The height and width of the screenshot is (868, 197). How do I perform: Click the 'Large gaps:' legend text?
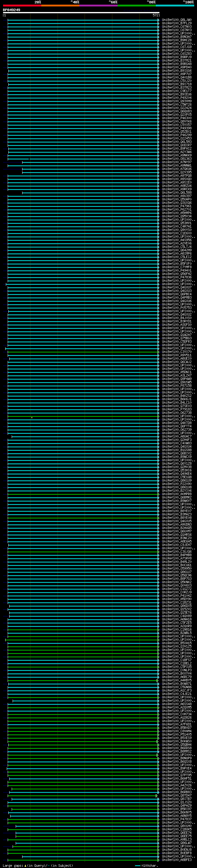point(13,866)
